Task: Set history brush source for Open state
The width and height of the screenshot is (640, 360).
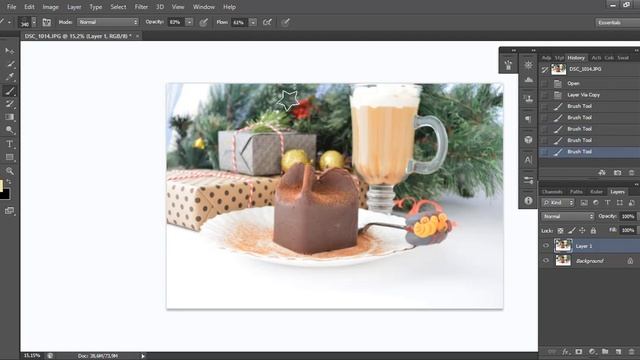Action: 544,83
